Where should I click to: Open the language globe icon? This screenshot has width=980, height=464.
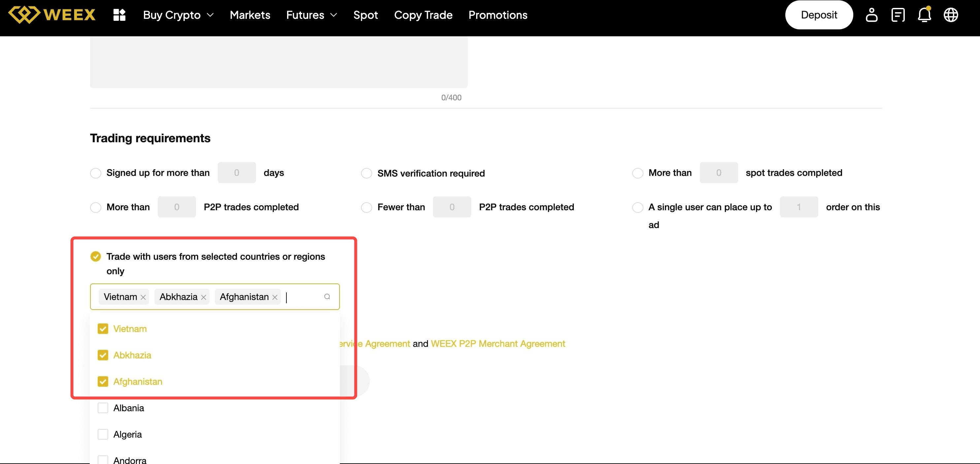950,15
